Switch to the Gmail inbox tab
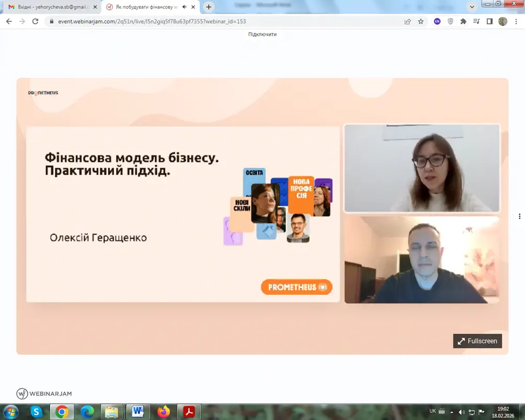 pos(50,7)
